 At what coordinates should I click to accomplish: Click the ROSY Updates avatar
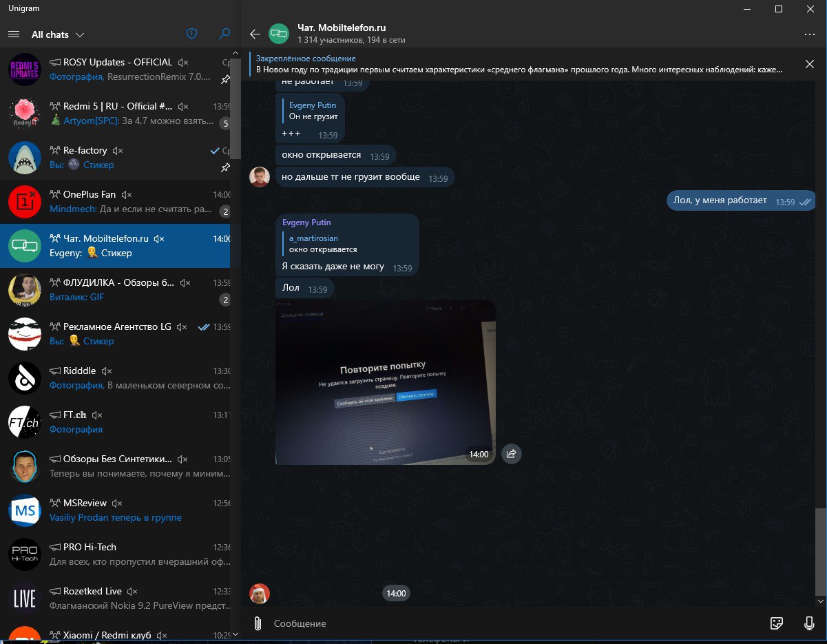pos(25,70)
